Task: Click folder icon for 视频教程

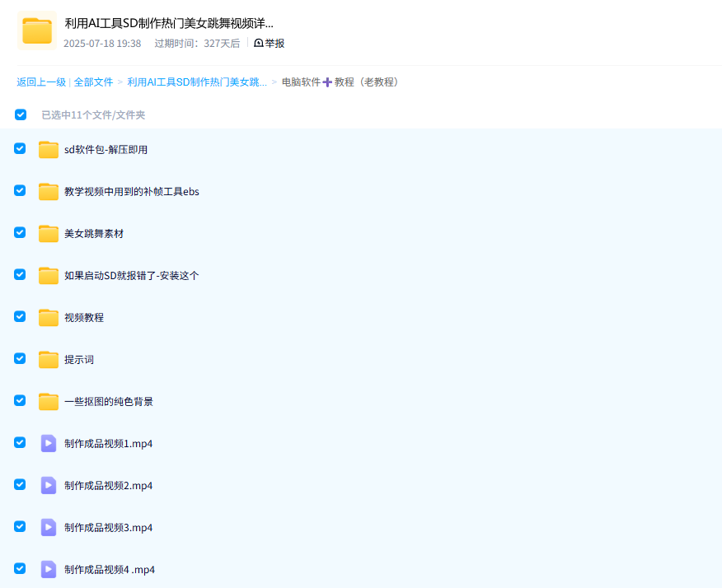Action: [49, 317]
